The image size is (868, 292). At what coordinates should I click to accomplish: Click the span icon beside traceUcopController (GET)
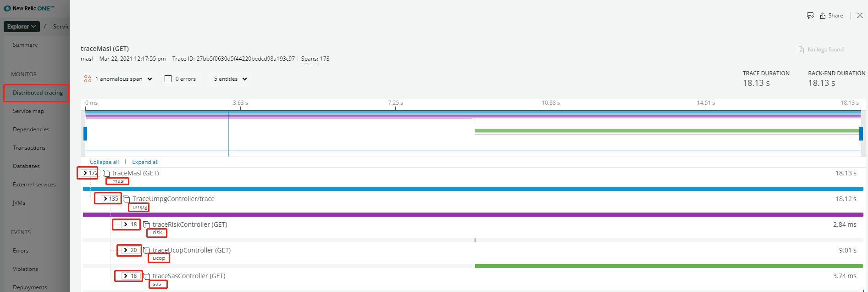tap(147, 251)
